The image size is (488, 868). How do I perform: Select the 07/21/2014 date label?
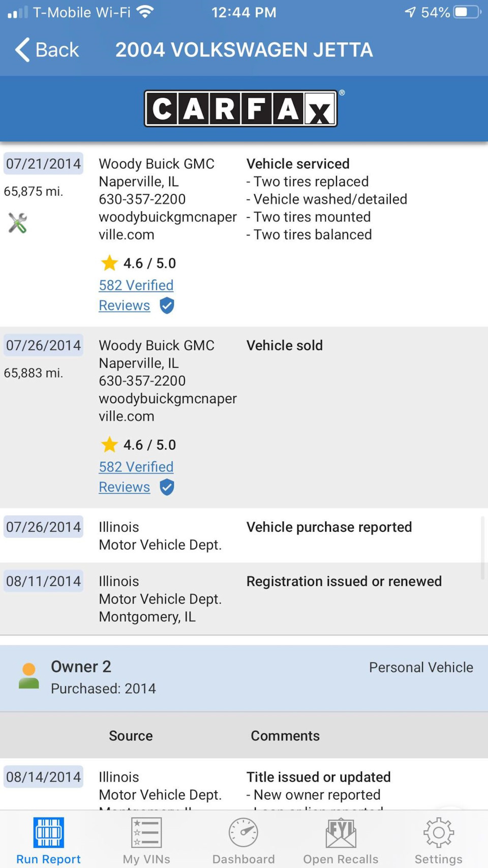tap(44, 164)
